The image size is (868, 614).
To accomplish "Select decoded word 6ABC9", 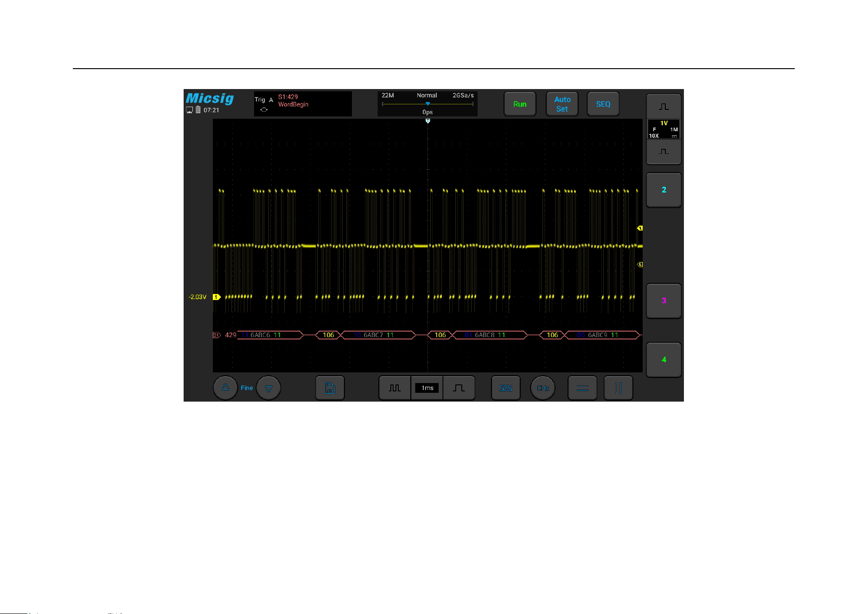I will [x=598, y=335].
